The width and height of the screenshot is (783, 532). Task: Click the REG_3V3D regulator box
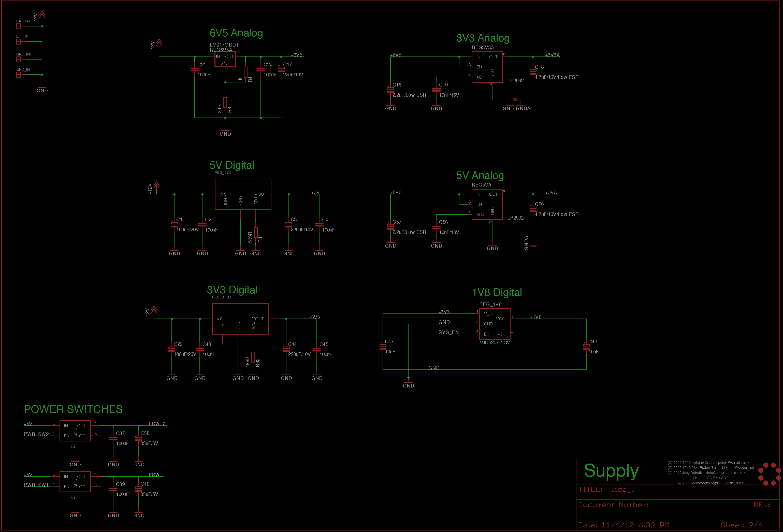[x=240, y=319]
